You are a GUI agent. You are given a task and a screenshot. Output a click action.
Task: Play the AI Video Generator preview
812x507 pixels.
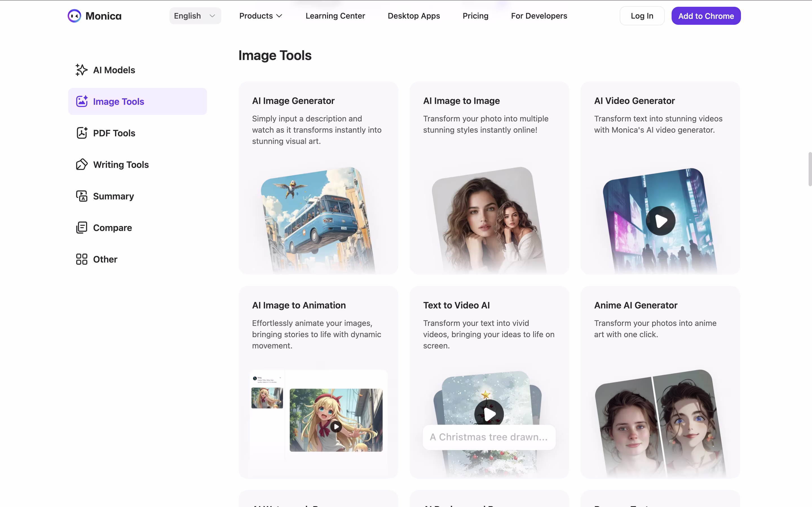point(660,221)
